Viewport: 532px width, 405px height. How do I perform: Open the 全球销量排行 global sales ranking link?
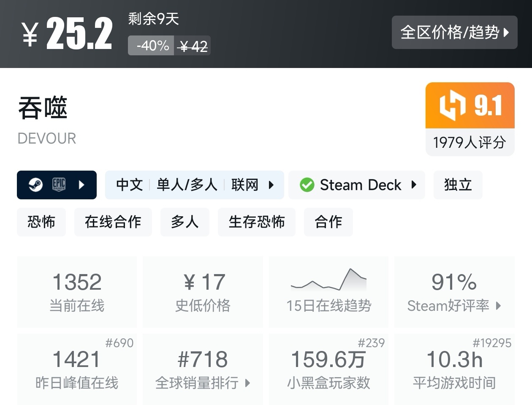pos(203,383)
